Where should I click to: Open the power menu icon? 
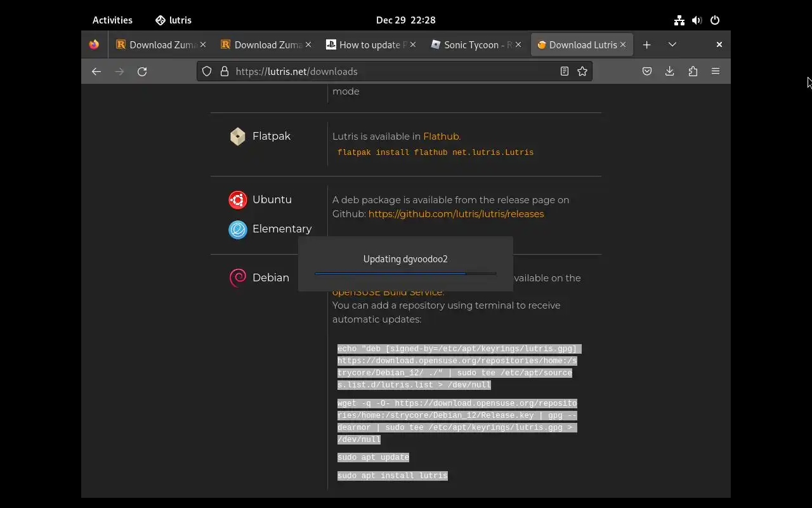click(x=715, y=20)
